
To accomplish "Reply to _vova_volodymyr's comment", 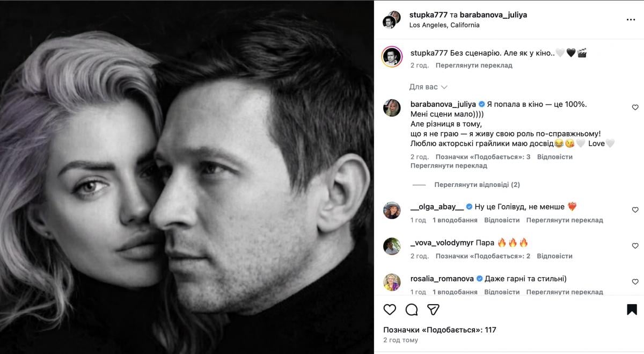I will click(x=554, y=256).
